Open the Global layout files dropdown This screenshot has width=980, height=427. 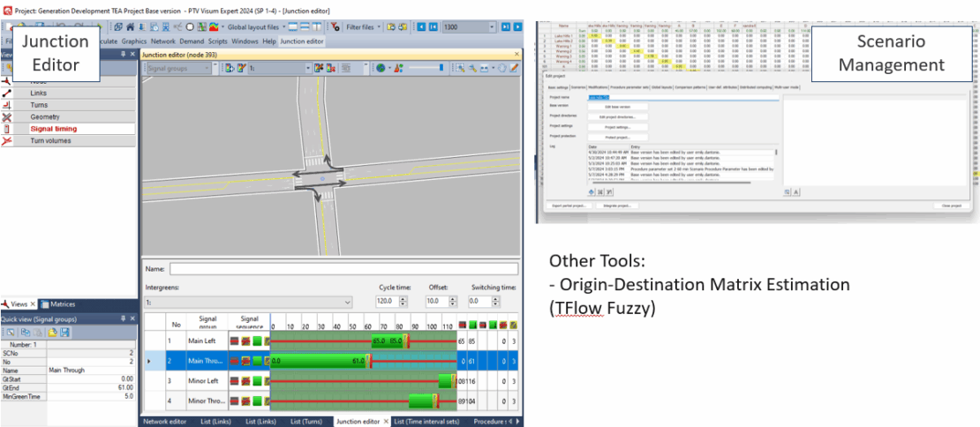[x=283, y=26]
